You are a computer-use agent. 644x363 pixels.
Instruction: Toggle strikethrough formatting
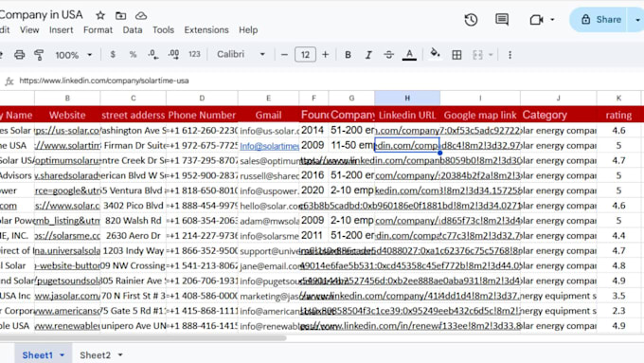click(388, 55)
